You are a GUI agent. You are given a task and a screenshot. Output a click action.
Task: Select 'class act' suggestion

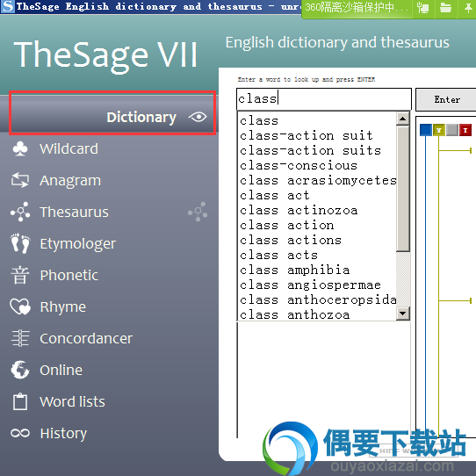(x=317, y=195)
